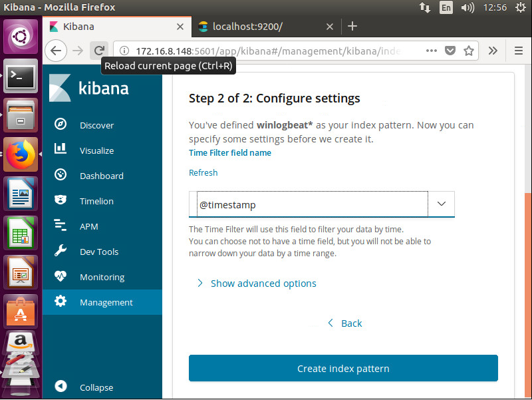Show more toolbar items chevron
This screenshot has width=532, height=400.
tap(493, 51)
